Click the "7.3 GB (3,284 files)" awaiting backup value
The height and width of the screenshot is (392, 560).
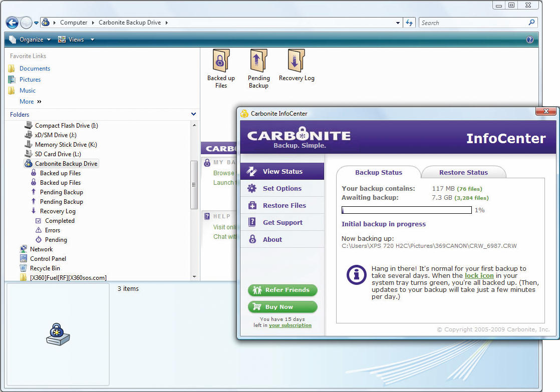click(460, 198)
